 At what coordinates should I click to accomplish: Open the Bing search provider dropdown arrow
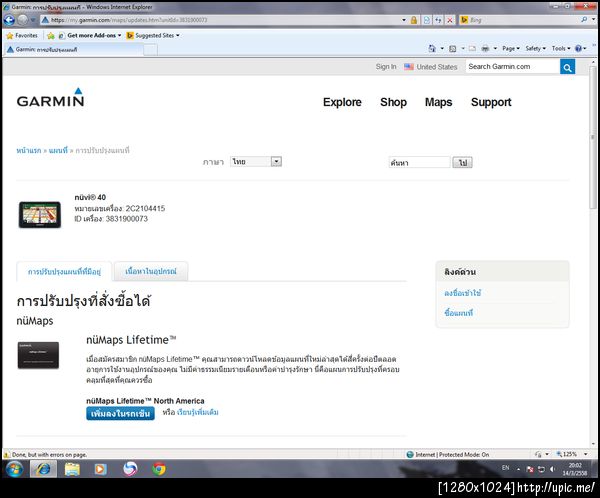[x=594, y=20]
